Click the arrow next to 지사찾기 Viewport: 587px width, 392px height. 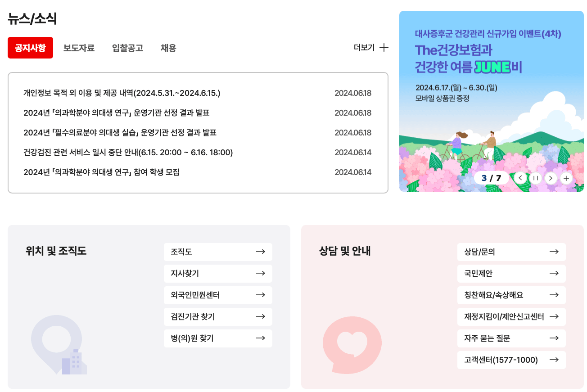[261, 274]
